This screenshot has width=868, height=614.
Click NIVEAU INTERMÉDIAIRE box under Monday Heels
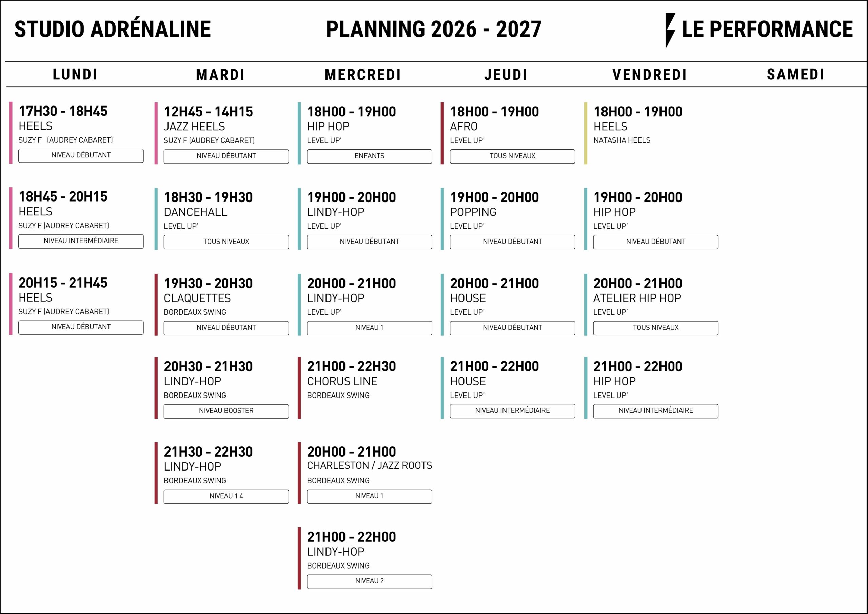pos(81,242)
